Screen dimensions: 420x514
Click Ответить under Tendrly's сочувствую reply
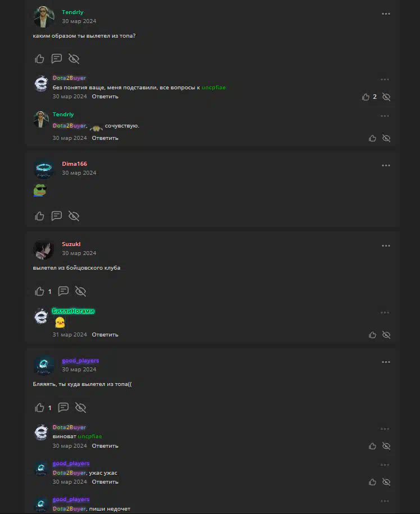click(x=105, y=138)
